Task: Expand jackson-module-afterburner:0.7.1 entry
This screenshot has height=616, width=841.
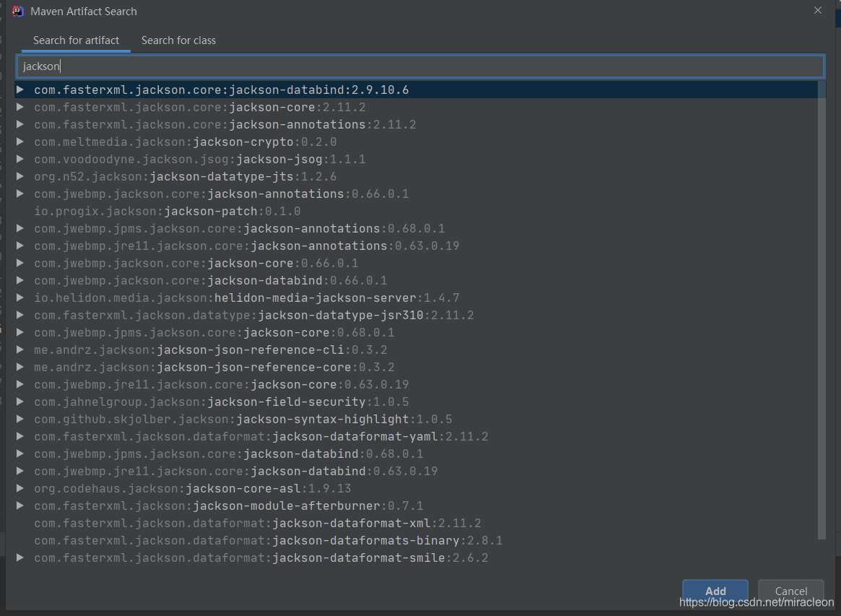Action: [19, 506]
